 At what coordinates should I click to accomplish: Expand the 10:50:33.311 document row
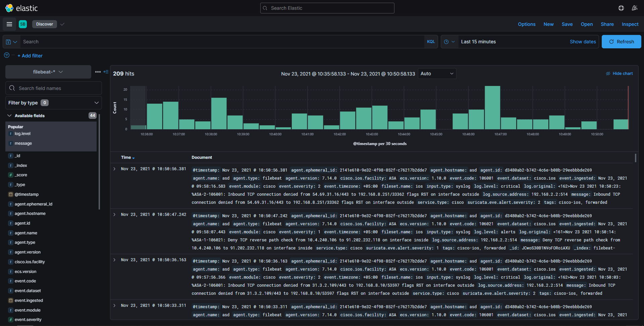(114, 306)
